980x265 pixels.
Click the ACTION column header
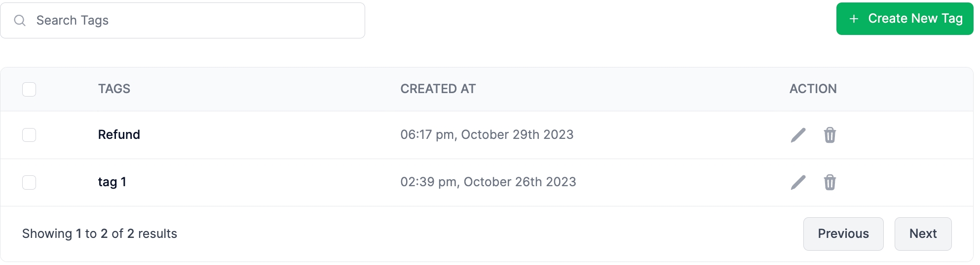coord(813,89)
